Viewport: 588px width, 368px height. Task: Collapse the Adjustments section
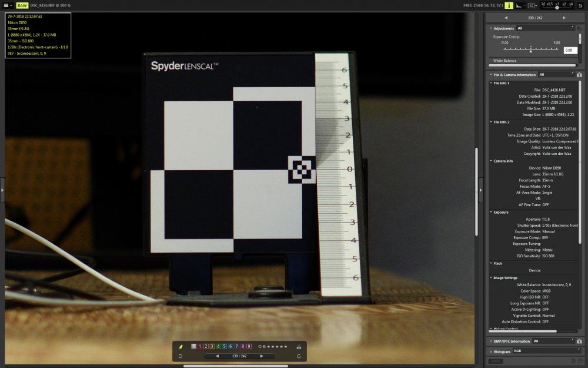(x=490, y=28)
